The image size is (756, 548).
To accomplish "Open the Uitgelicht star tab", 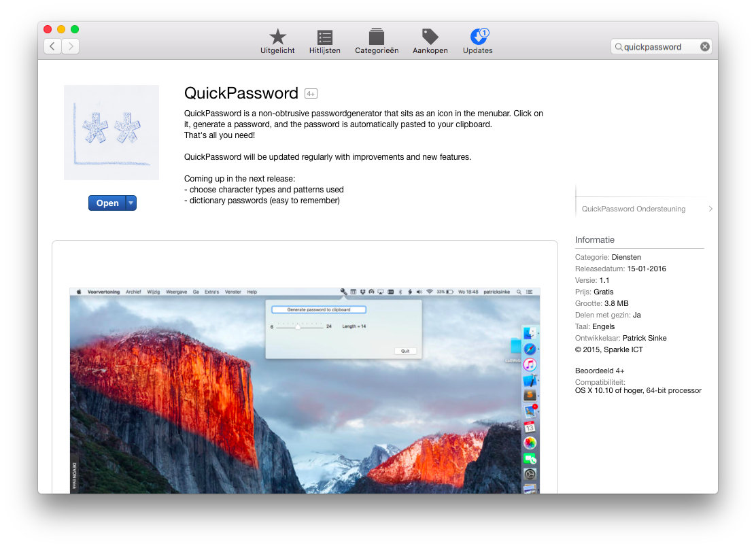I will tap(277, 41).
